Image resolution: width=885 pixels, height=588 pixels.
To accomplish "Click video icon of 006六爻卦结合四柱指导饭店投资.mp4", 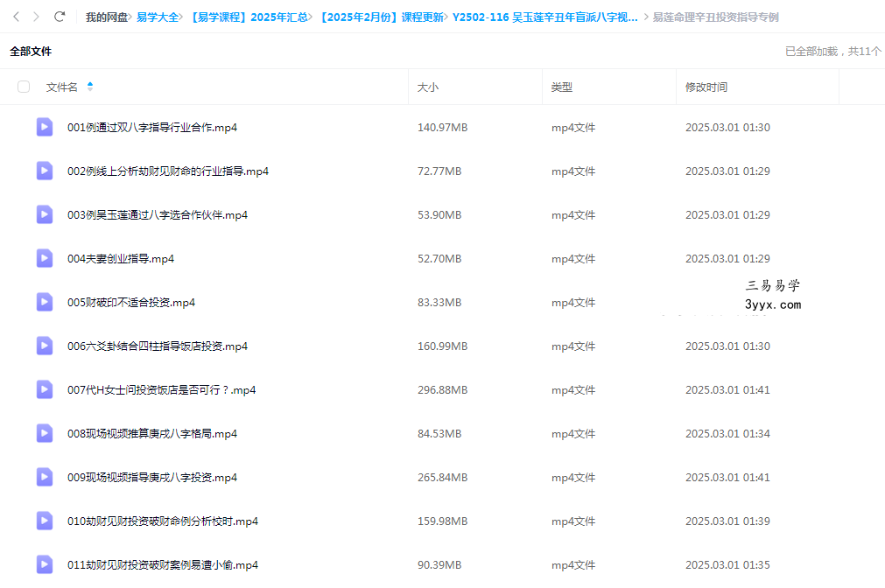I will pos(45,346).
